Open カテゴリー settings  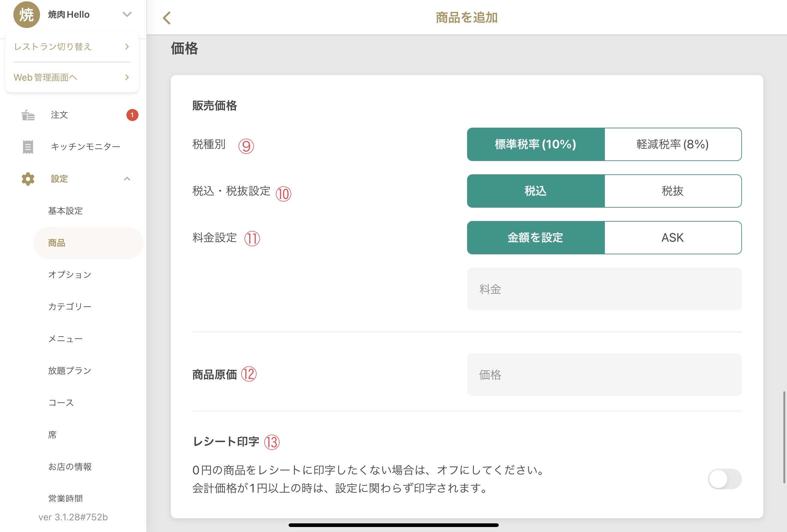click(70, 307)
